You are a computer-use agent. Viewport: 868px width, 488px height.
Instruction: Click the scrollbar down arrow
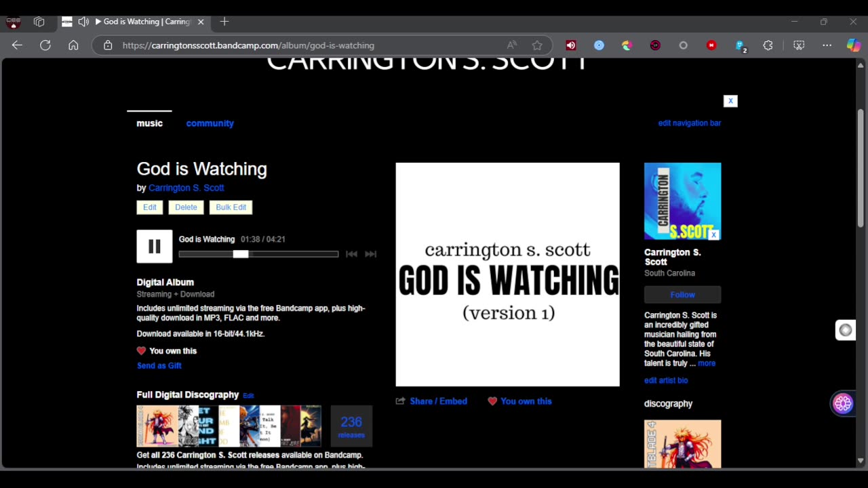pyautogui.click(x=860, y=461)
